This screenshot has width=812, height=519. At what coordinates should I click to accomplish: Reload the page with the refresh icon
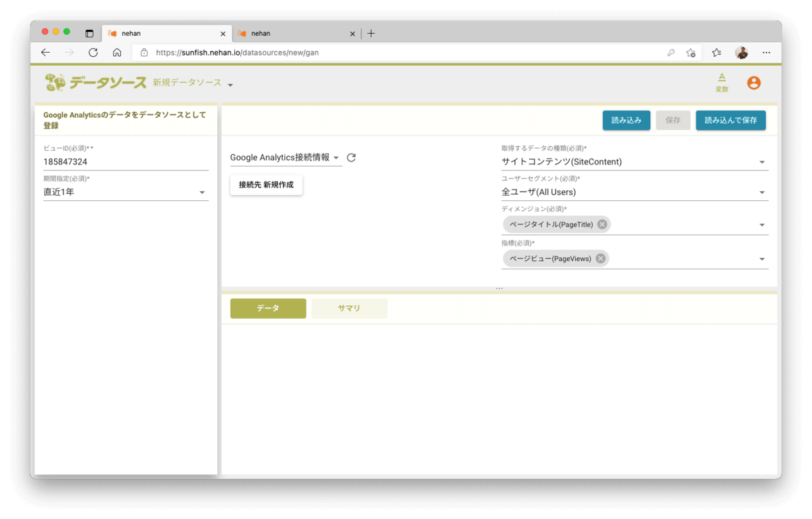(93, 52)
